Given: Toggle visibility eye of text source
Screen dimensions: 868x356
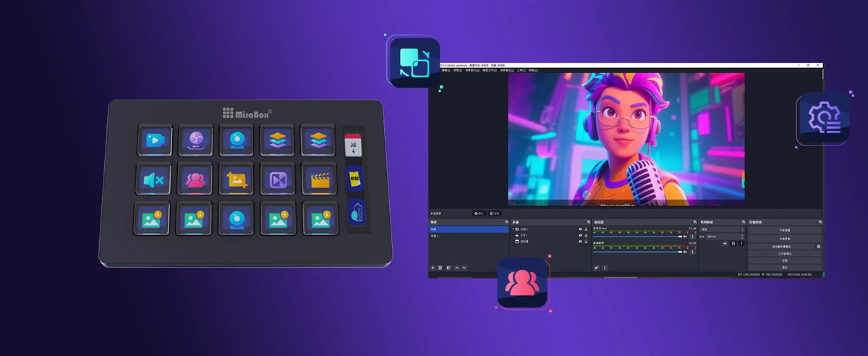Looking at the screenshot, I should 580,235.
